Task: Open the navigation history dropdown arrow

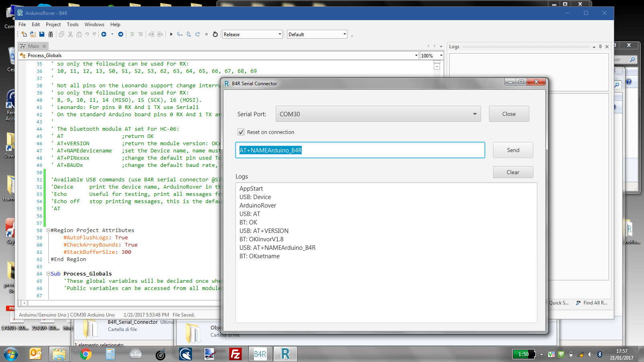Action: point(112,34)
